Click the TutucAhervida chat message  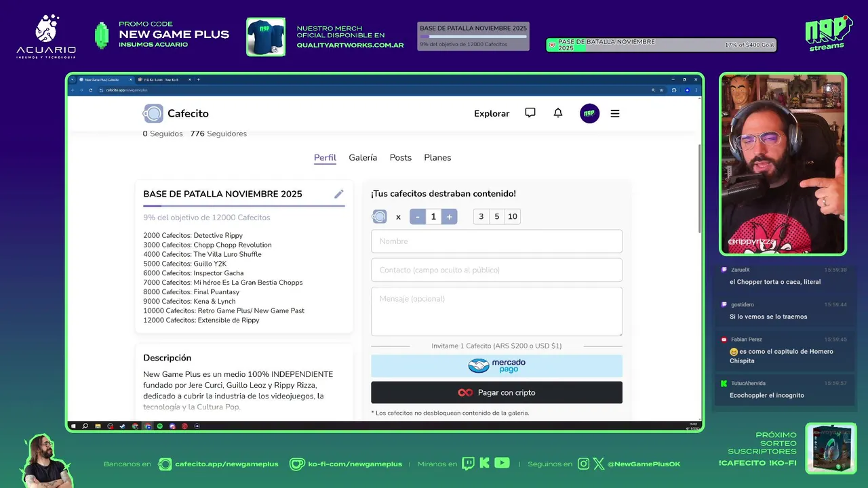(x=785, y=390)
